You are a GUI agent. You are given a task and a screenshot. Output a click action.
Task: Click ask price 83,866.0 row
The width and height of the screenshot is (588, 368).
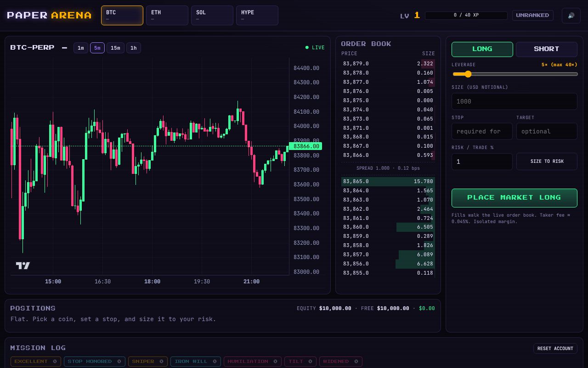[x=388, y=155]
